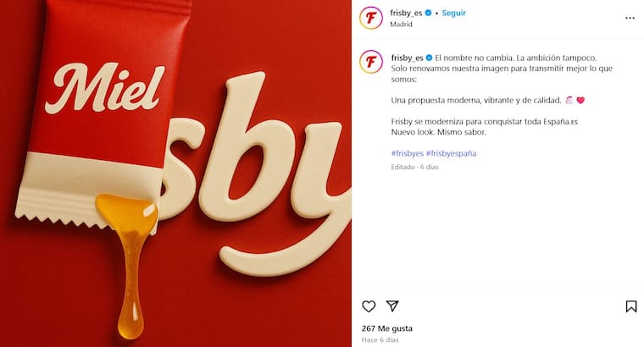Click the Editado · 6 días label
This screenshot has height=347, width=644.
point(414,167)
